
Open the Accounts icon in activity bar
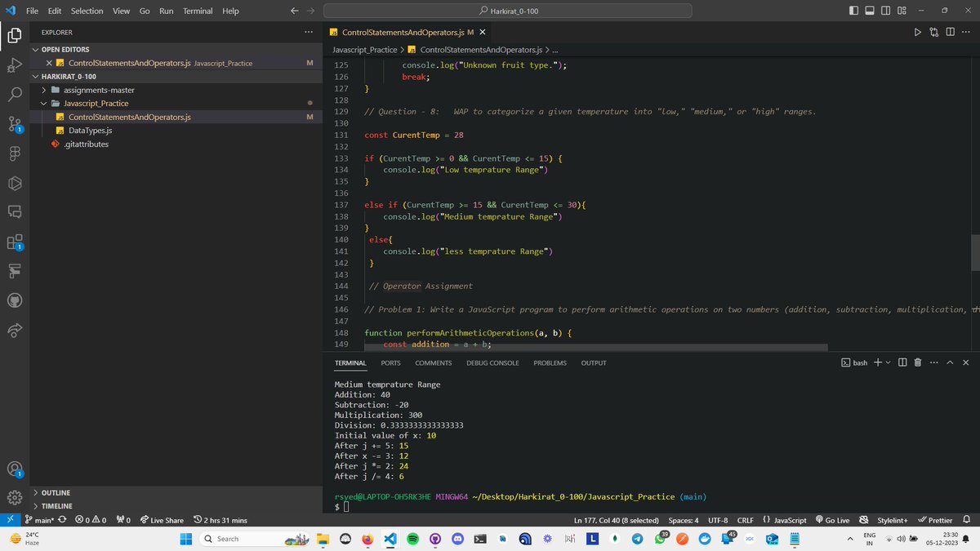coord(15,470)
